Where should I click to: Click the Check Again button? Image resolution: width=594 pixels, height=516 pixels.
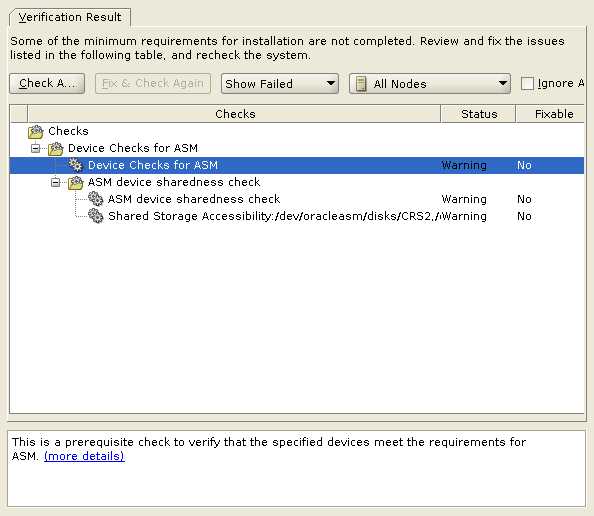click(x=47, y=83)
